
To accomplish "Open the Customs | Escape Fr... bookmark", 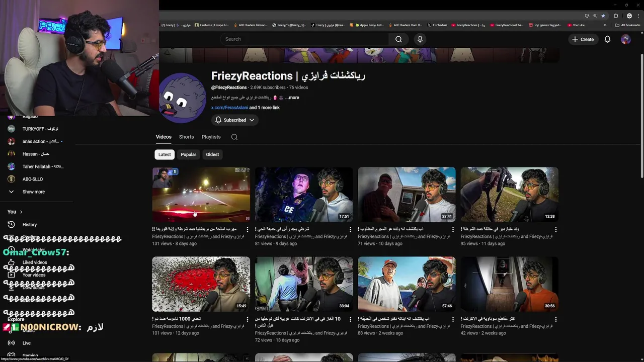I will (x=211, y=25).
